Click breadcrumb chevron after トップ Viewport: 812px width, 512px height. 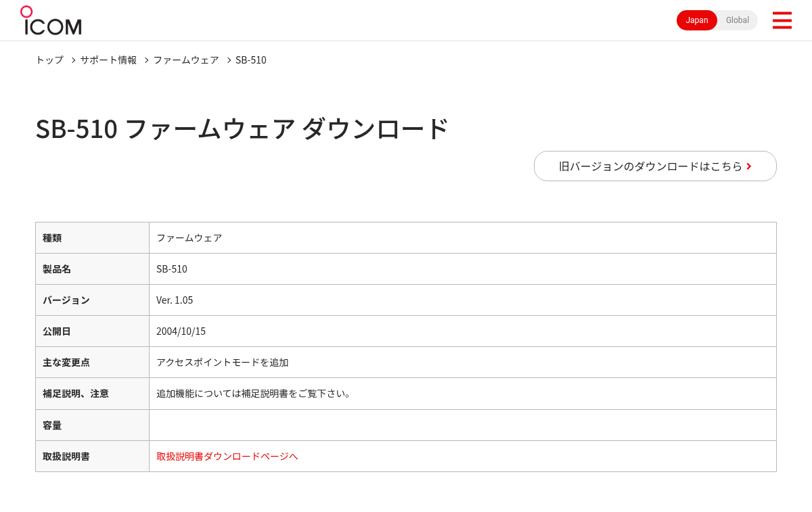click(73, 60)
